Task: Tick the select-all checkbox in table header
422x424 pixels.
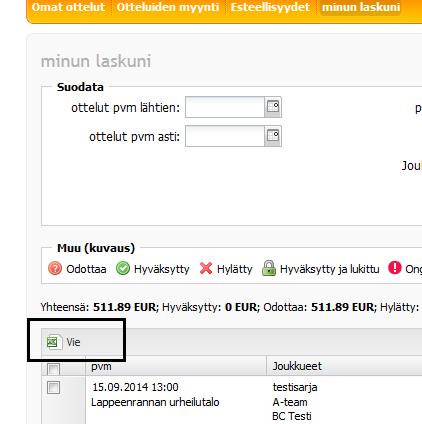Action: (53, 369)
